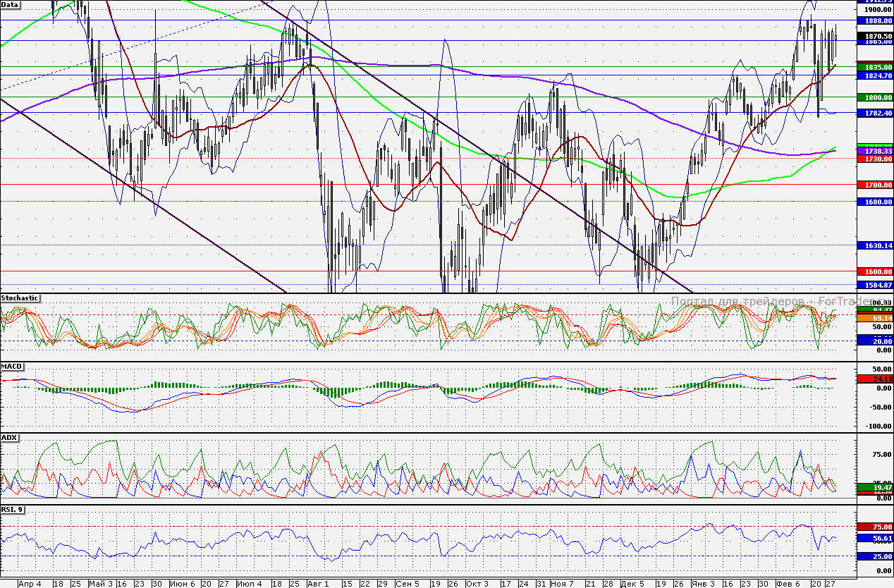Click the green 1835.00 price level tag
This screenshot has width=894, height=588.
pos(874,67)
